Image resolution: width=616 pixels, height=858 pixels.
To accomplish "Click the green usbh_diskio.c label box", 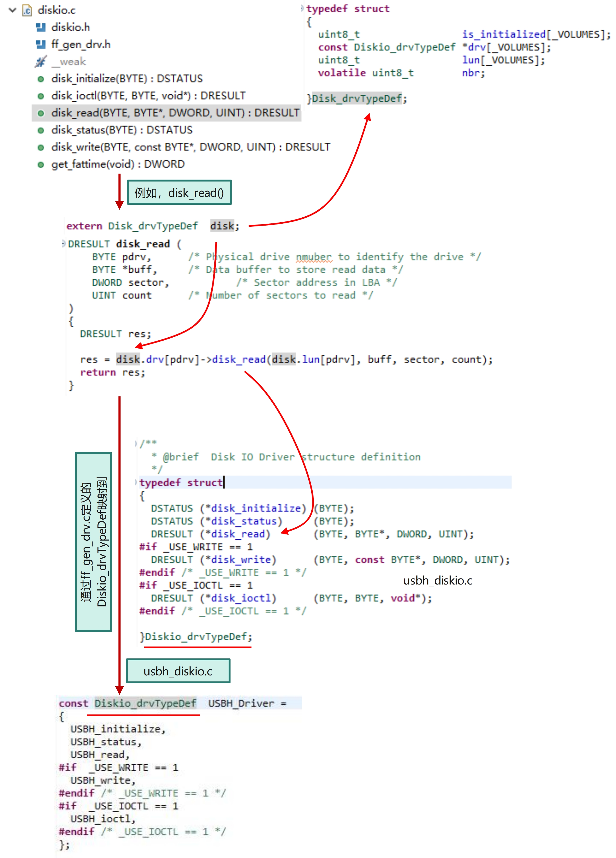I will tap(178, 671).
